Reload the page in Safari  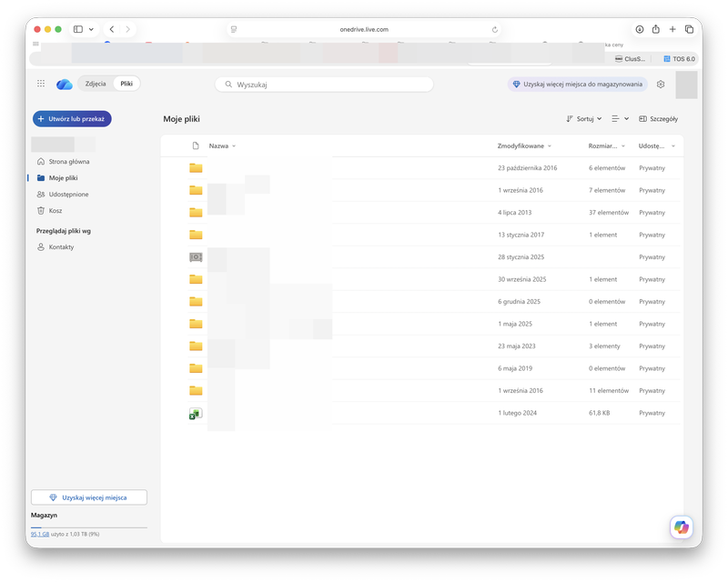[x=495, y=29]
